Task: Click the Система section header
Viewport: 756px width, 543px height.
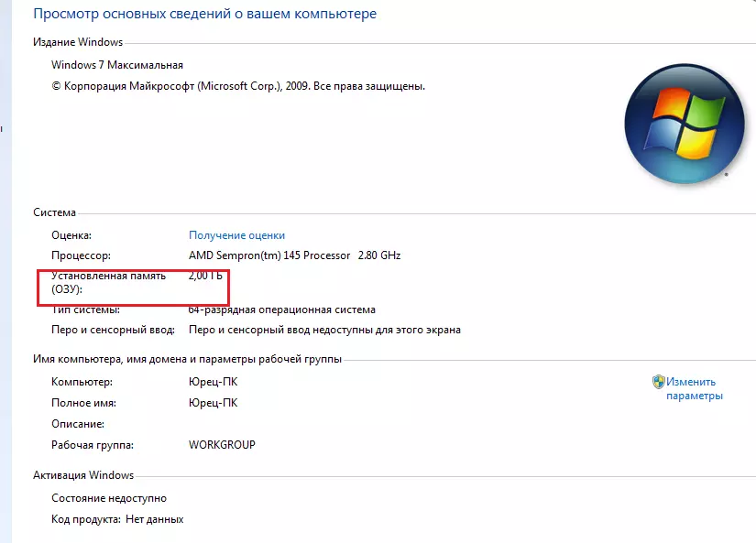Action: click(55, 212)
